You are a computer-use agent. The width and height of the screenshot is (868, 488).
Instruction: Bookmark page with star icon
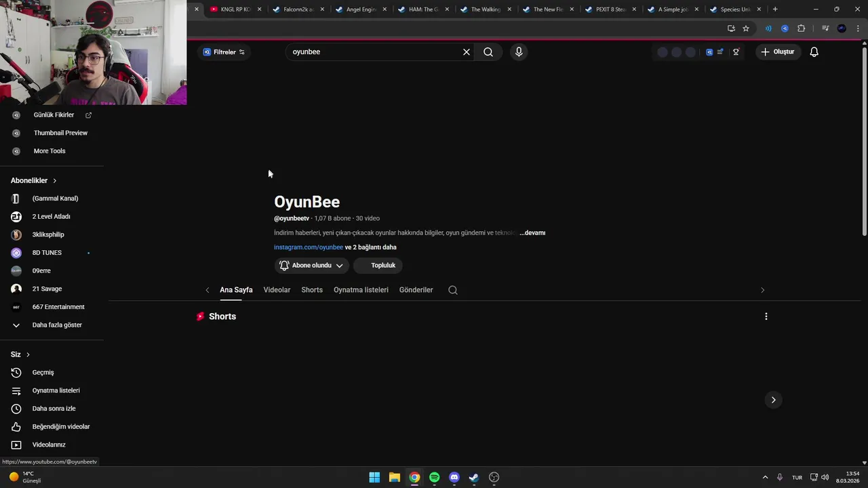(746, 28)
